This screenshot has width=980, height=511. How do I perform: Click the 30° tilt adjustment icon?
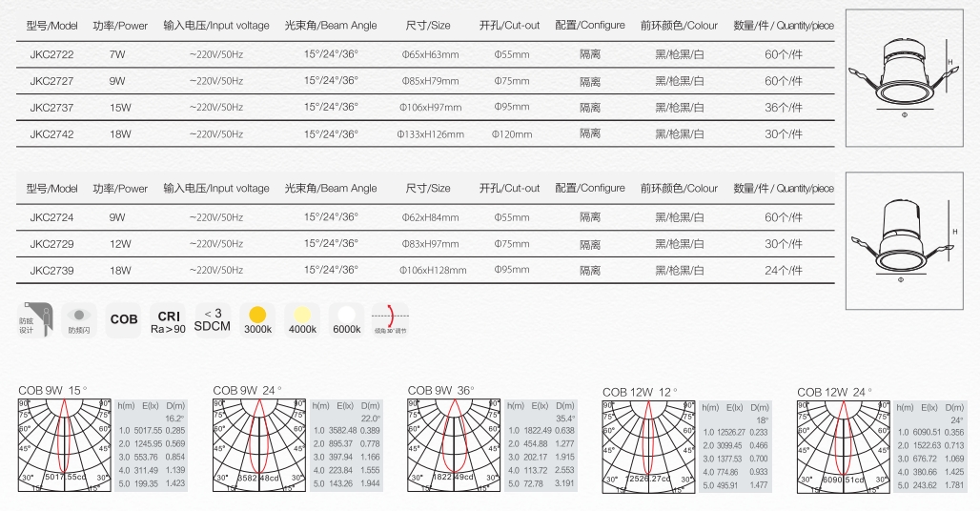tap(389, 318)
